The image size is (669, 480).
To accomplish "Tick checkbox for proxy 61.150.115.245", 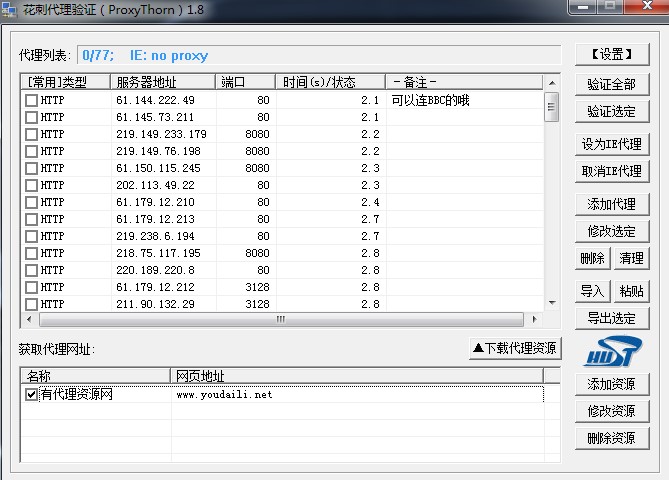I will [31, 169].
